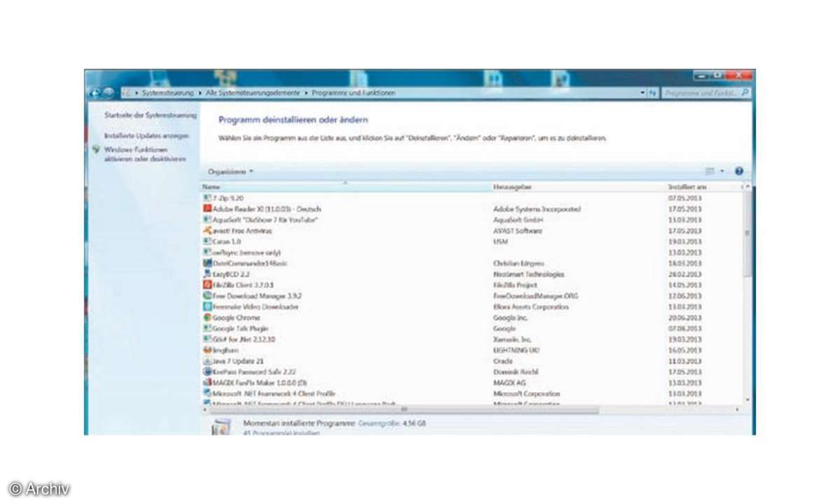Go back with the navigation back arrow
The height and width of the screenshot is (504, 840).
point(95,92)
